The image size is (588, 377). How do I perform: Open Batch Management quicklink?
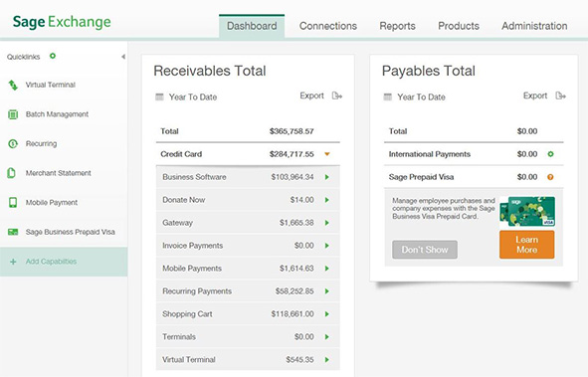57,114
